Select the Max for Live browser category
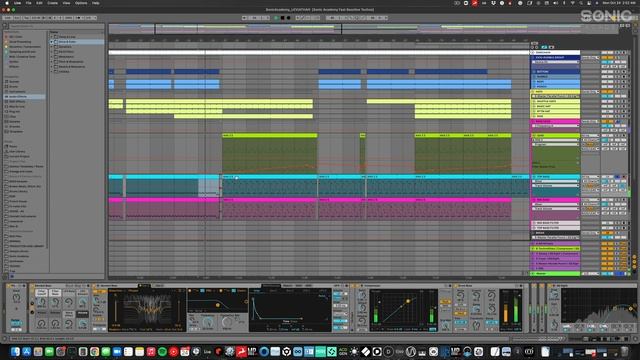Screen dimensions: 640x360 (17, 107)
